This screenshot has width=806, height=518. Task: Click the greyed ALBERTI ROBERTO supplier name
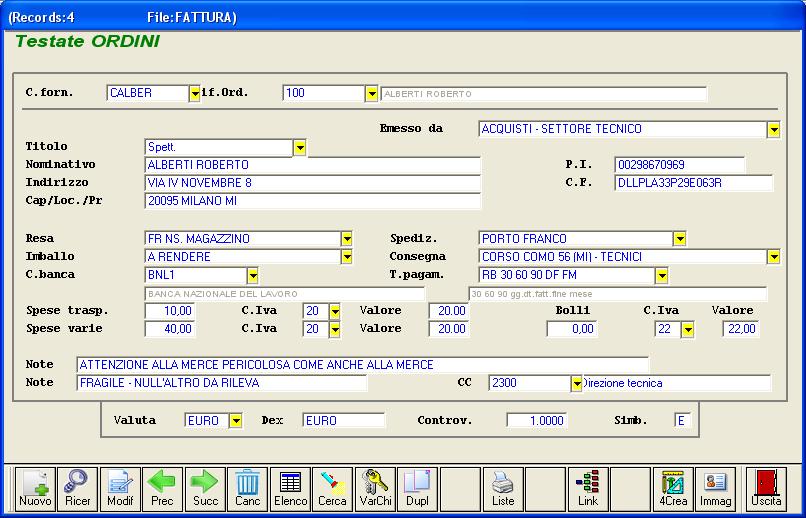coord(428,94)
